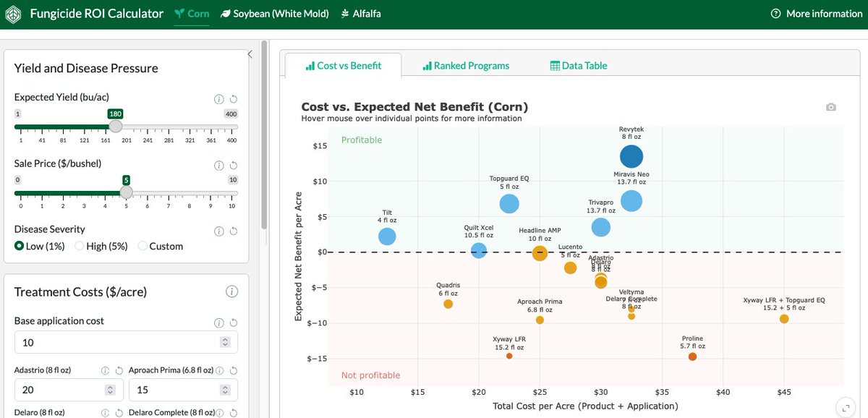Open the Corn calculator tab
The width and height of the screenshot is (868, 418).
pyautogui.click(x=192, y=14)
